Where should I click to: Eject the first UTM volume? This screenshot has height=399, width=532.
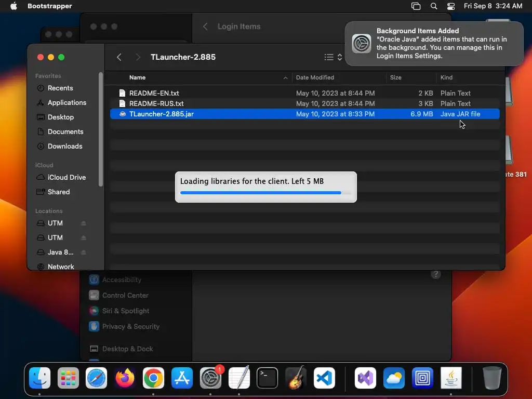point(84,223)
